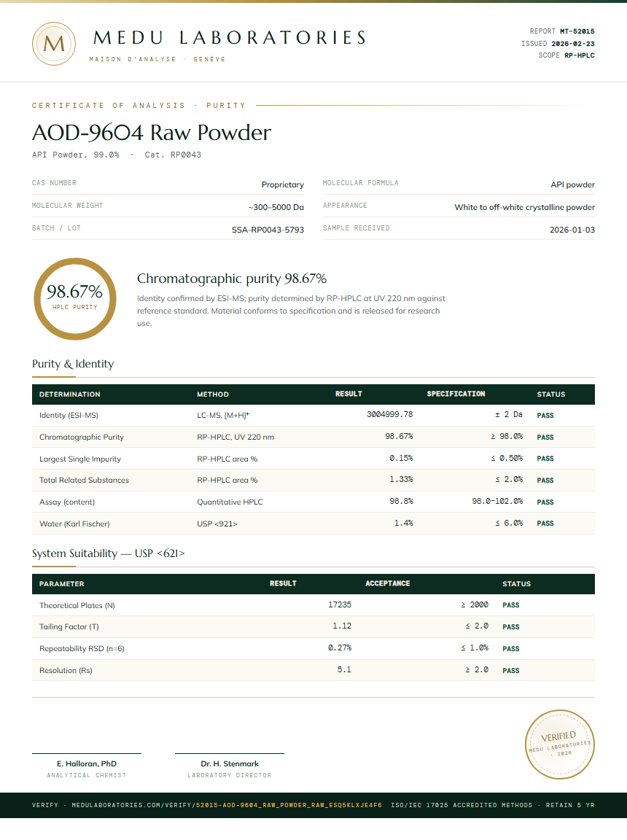The width and height of the screenshot is (627, 840).
Task: Click the METHOD column header
Action: [x=213, y=394]
